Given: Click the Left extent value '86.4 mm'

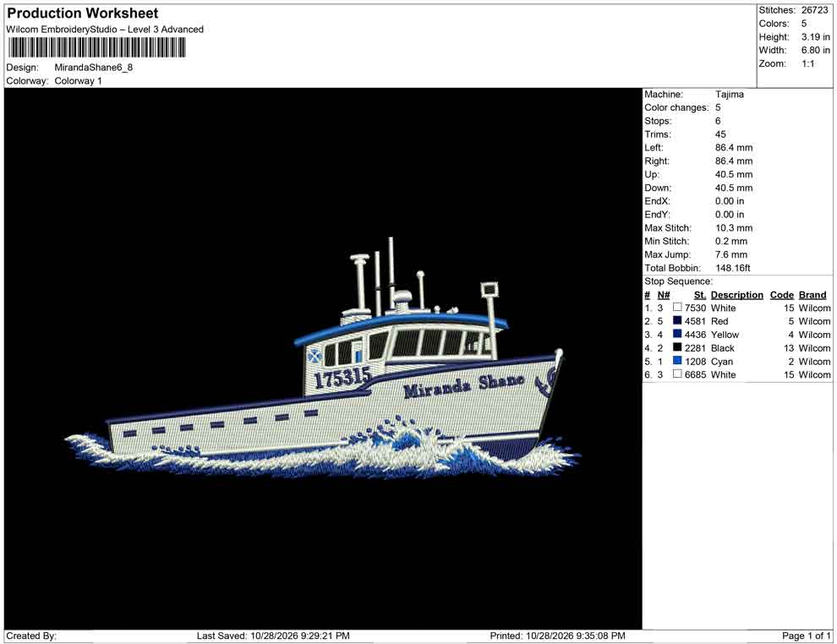Looking at the screenshot, I should pos(734,148).
